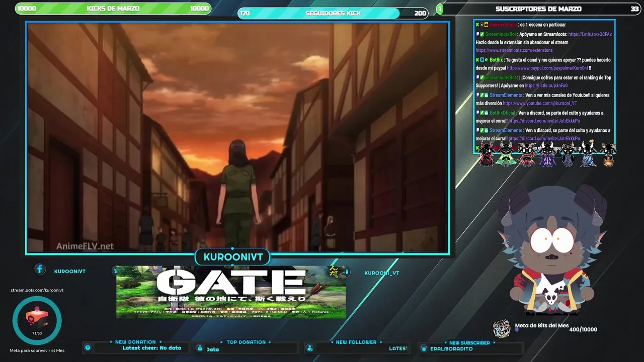644x362 pixels.
Task: Click the ERALMORADITO new subscriber name
Action: coord(451,348)
